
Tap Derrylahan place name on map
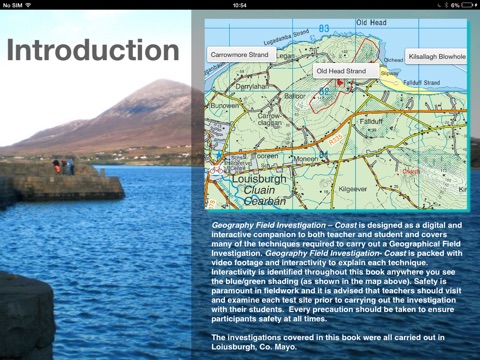coord(252,87)
